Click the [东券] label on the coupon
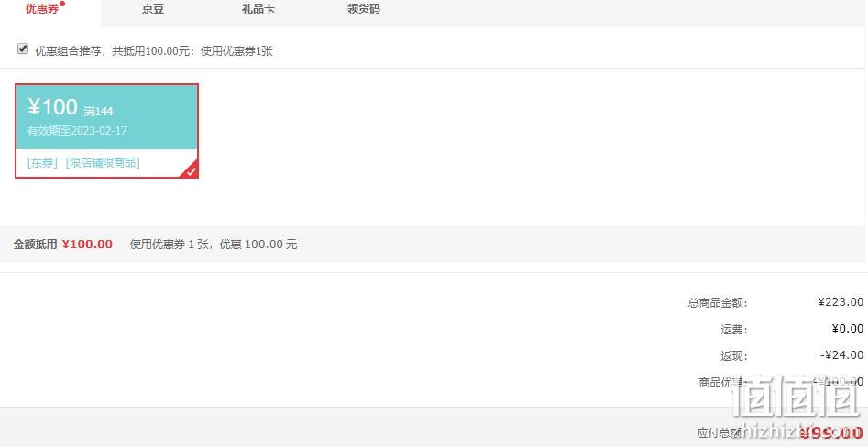 tap(43, 163)
